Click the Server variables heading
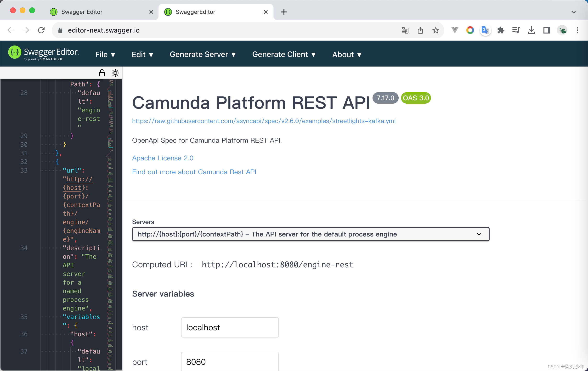This screenshot has width=588, height=371. coord(163,294)
